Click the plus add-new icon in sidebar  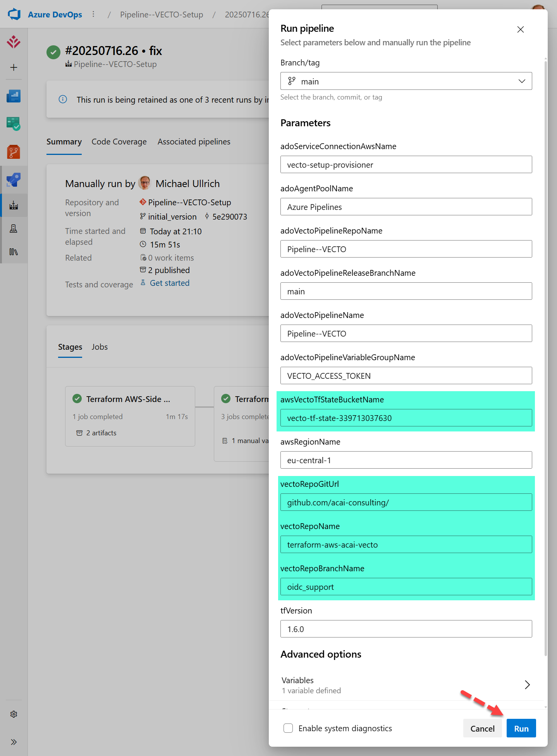point(14,67)
